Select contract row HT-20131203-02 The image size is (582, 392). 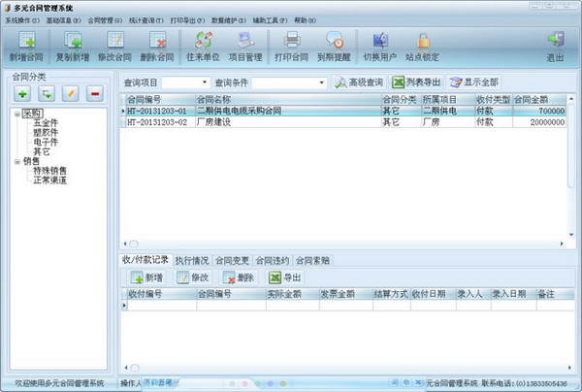343,122
